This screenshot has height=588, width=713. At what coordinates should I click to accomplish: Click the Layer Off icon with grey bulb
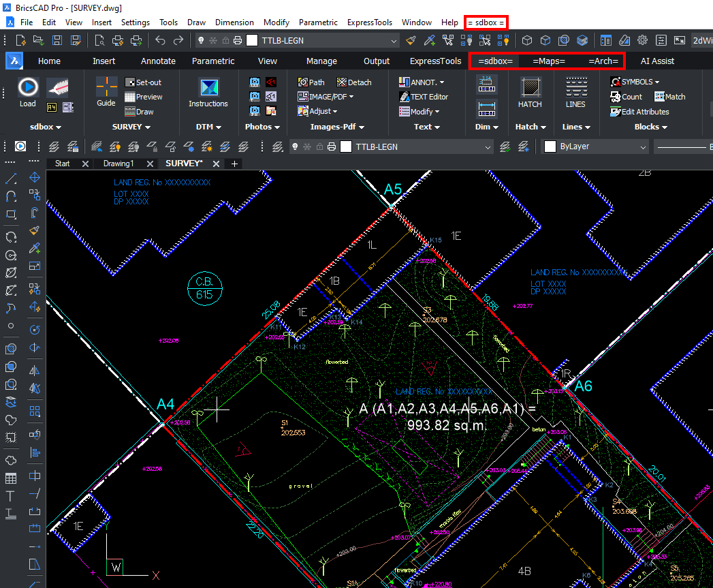point(133,146)
